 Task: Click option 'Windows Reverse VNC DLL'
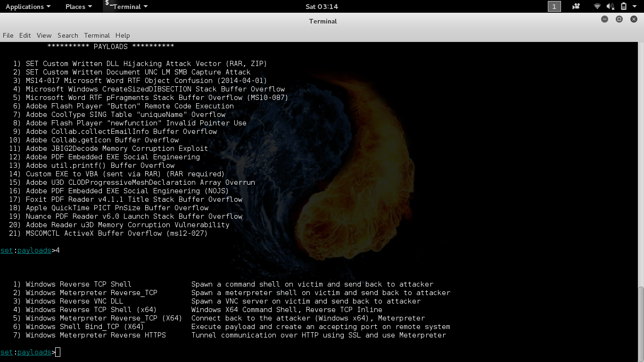pyautogui.click(x=74, y=301)
